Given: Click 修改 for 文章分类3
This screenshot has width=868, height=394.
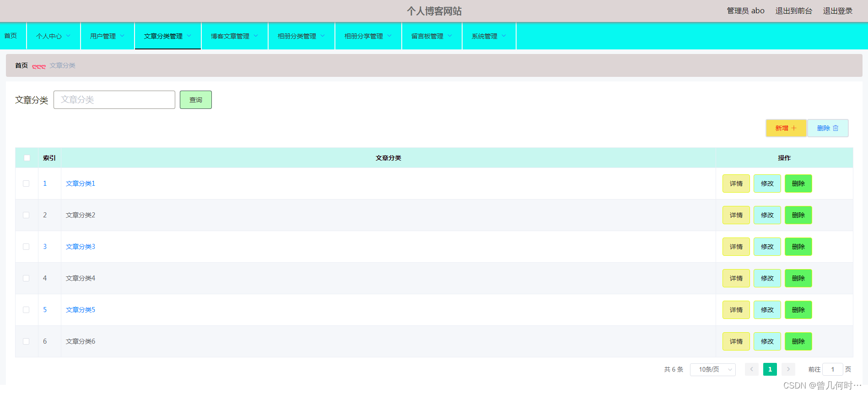Looking at the screenshot, I should pyautogui.click(x=767, y=247).
